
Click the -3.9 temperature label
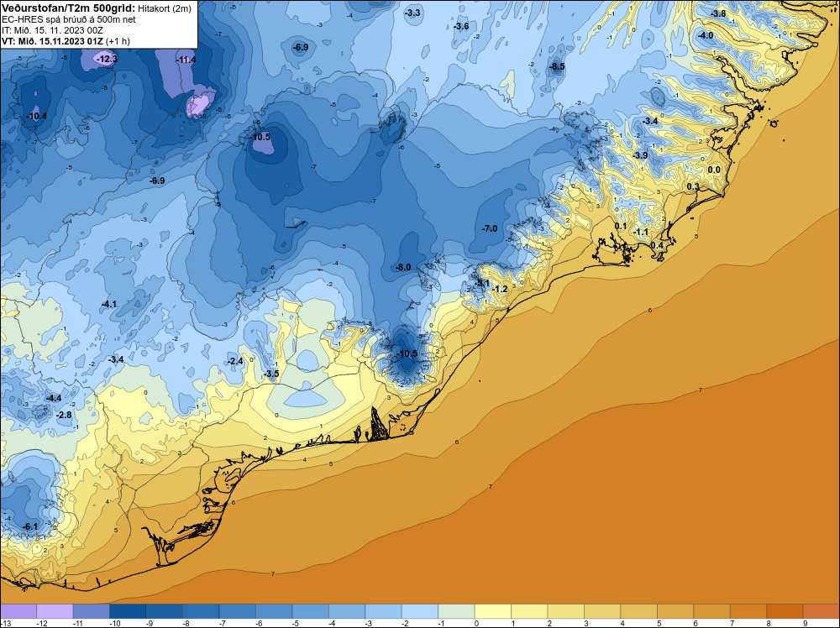640,155
